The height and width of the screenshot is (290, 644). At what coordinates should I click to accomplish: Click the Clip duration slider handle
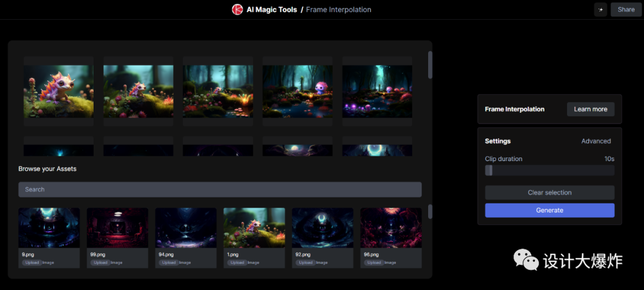coord(489,171)
